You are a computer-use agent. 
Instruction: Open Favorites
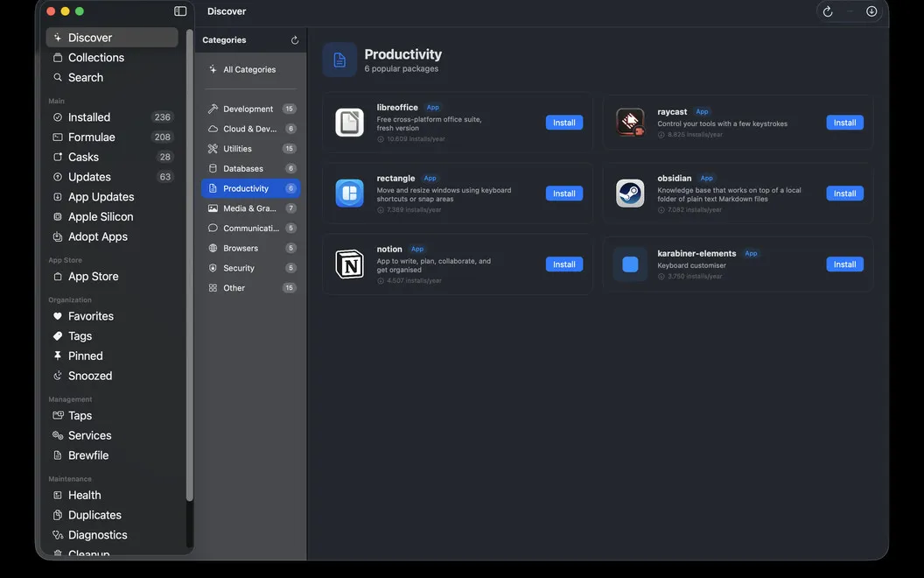112,316
